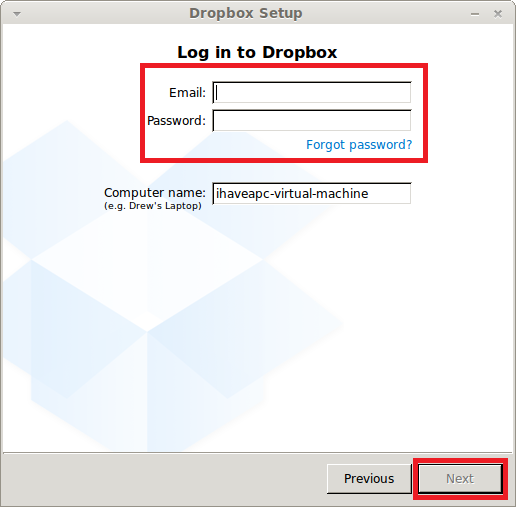This screenshot has width=516, height=507.
Task: Close the Dropbox Setup window
Action: (498, 14)
